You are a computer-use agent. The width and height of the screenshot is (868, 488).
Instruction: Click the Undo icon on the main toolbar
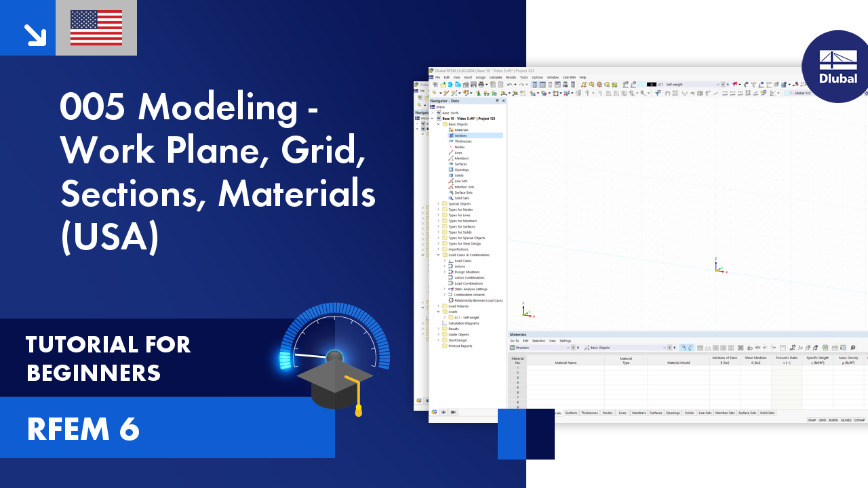511,84
